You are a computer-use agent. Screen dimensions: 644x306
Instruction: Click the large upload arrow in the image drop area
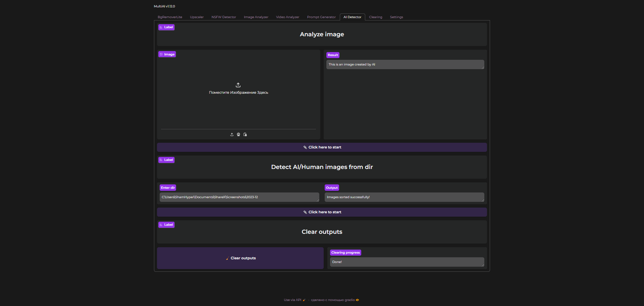click(x=238, y=85)
